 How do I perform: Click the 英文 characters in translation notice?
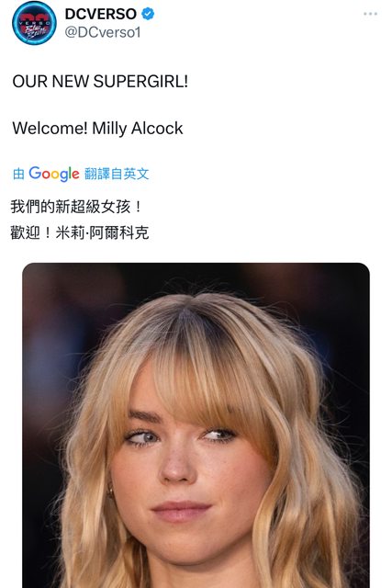point(136,174)
